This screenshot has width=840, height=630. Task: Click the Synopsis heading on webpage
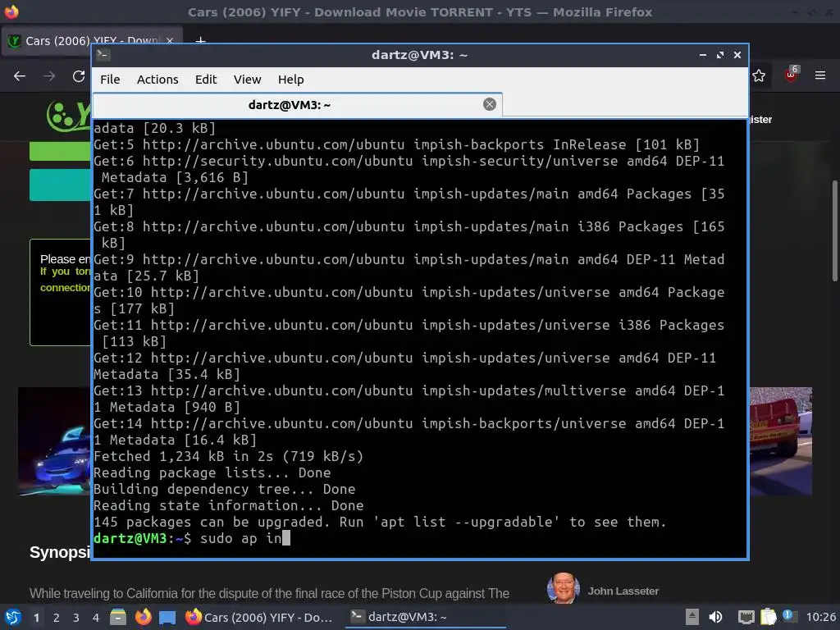[60, 552]
